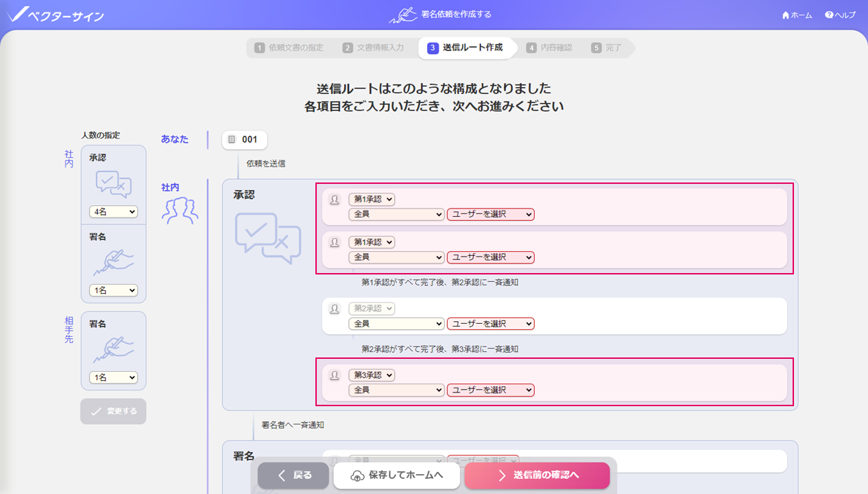
Task: Open ヘルプ in header
Action: 840,15
